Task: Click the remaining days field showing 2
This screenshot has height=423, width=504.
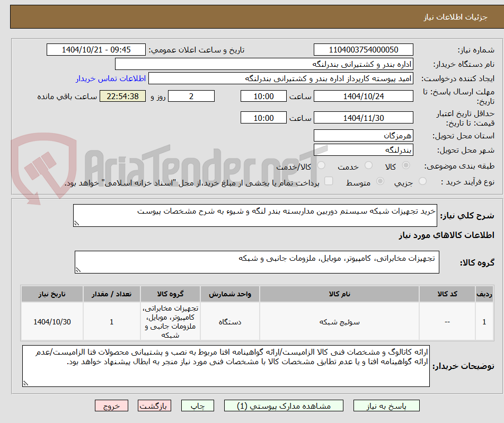Action: 191,96
